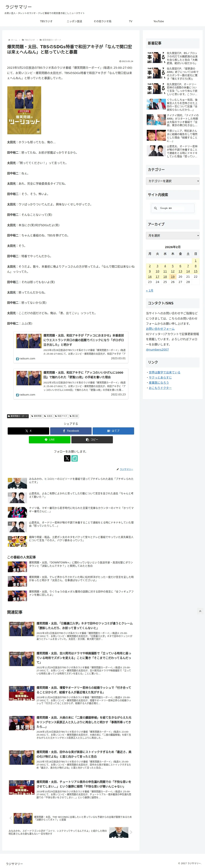Viewport: 205px width, 868px height.
Task: Open the りくりゅう金メダル popular article
Action: [71, 595]
